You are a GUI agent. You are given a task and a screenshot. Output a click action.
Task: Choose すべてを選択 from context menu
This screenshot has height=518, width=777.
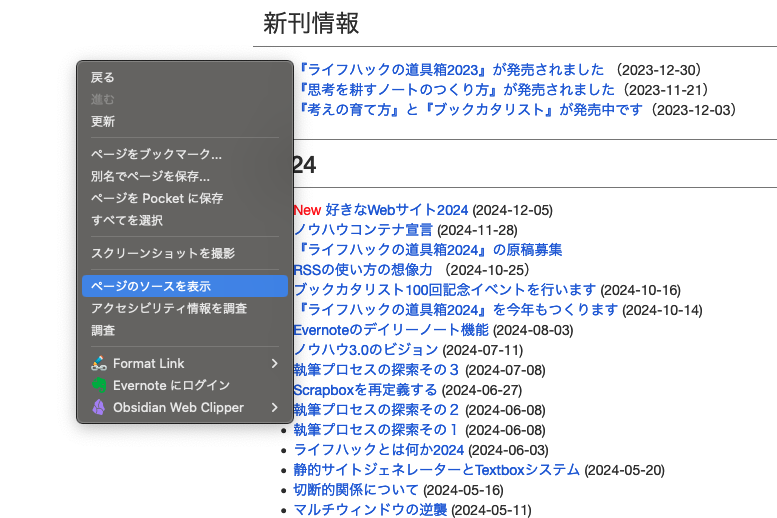pyautogui.click(x=127, y=220)
